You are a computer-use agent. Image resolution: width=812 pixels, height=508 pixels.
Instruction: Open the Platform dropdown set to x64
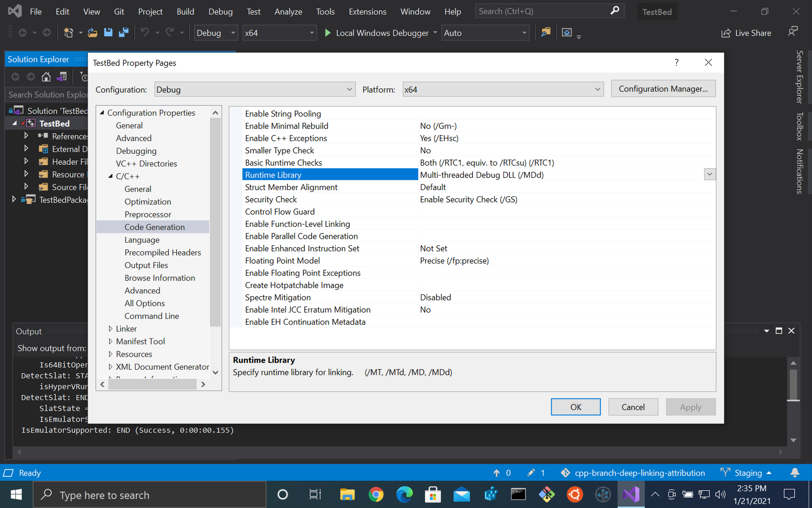pyautogui.click(x=503, y=89)
